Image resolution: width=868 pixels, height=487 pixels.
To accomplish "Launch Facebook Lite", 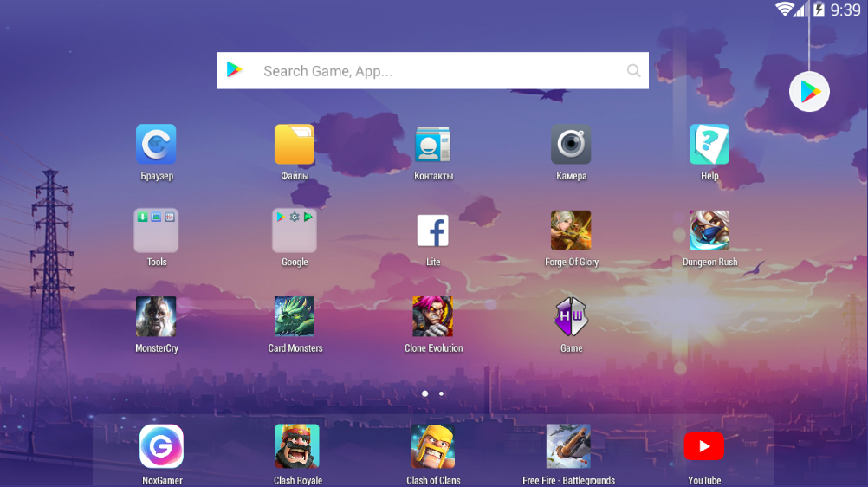I will [x=433, y=231].
